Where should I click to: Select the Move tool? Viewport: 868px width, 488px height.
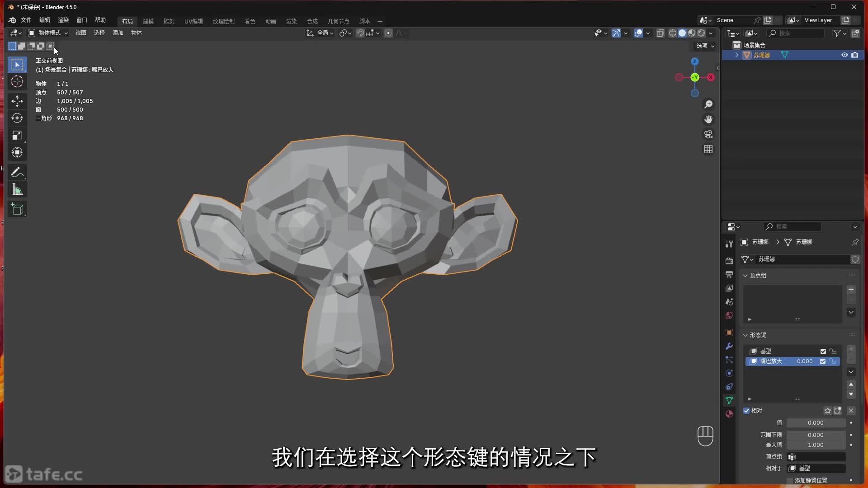coord(17,101)
